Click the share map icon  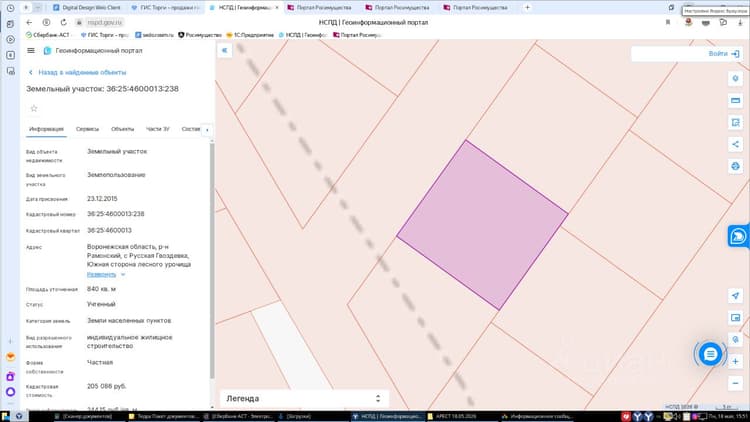735,144
